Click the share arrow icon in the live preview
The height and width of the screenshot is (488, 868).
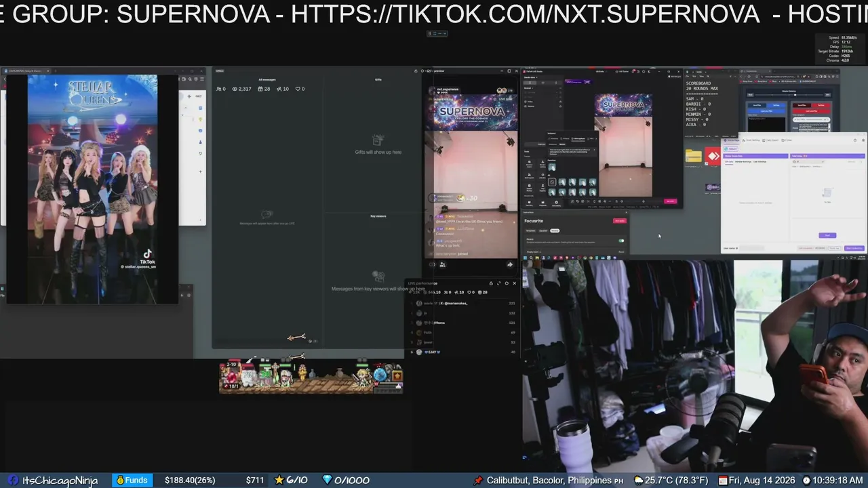[510, 264]
